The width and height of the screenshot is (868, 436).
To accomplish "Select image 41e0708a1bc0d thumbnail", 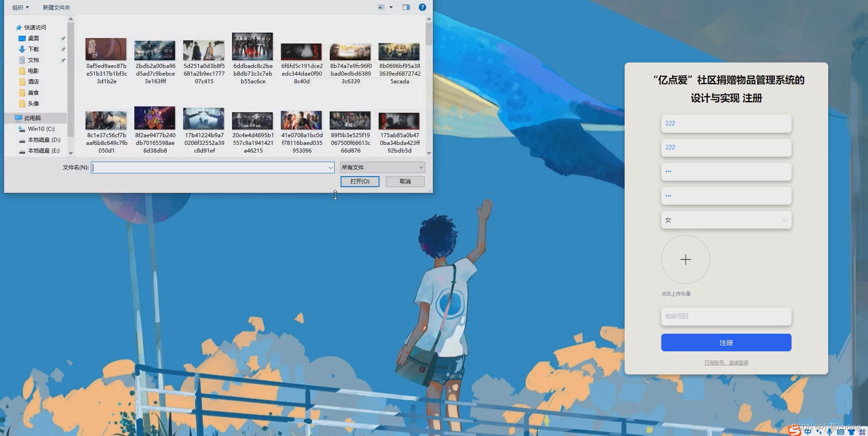I will point(301,120).
